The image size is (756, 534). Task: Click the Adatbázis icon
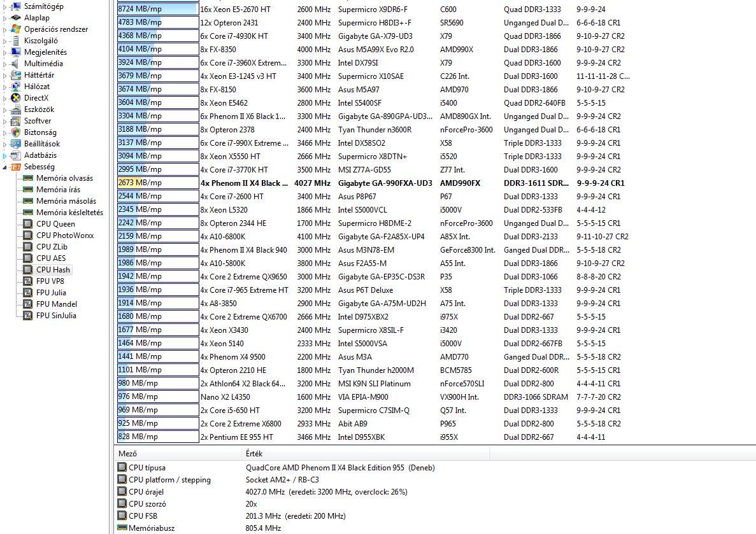tap(16, 155)
